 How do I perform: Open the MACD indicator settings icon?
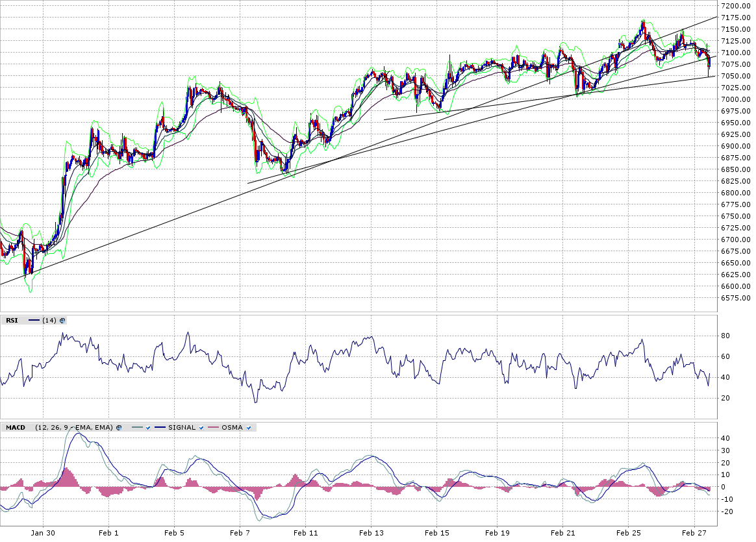coord(118,427)
